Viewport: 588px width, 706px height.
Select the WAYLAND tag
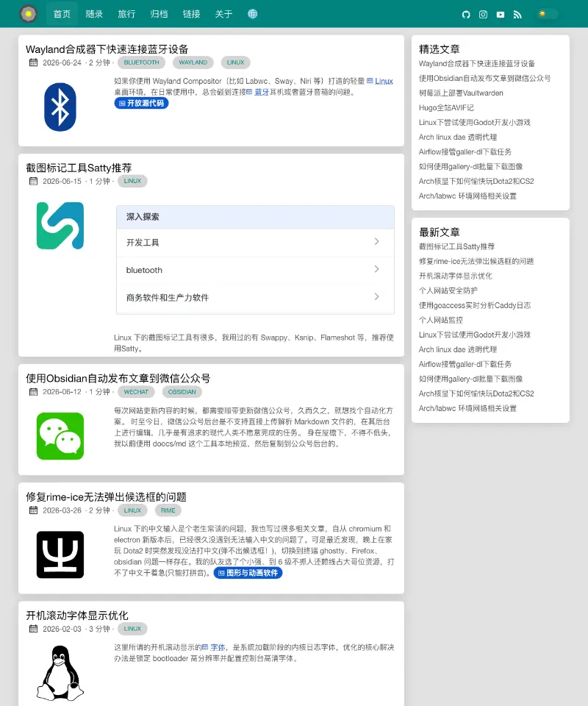click(x=193, y=63)
